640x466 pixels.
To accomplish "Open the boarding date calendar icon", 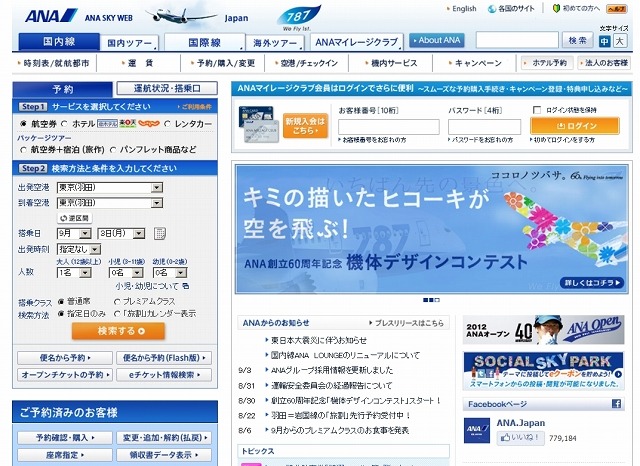I will [160, 233].
